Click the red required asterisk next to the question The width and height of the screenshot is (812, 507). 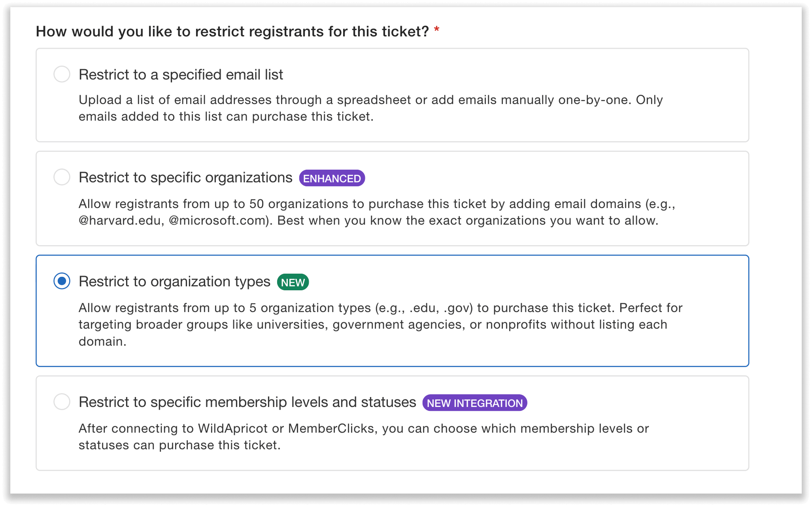pos(436,29)
